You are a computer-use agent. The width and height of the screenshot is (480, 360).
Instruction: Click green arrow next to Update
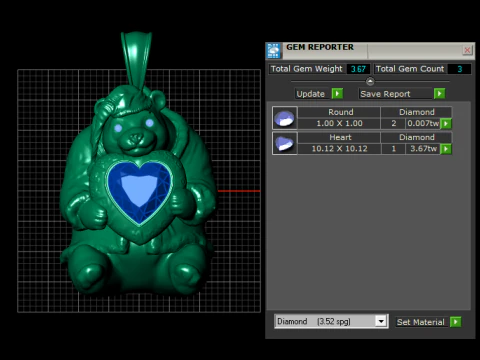click(x=337, y=94)
